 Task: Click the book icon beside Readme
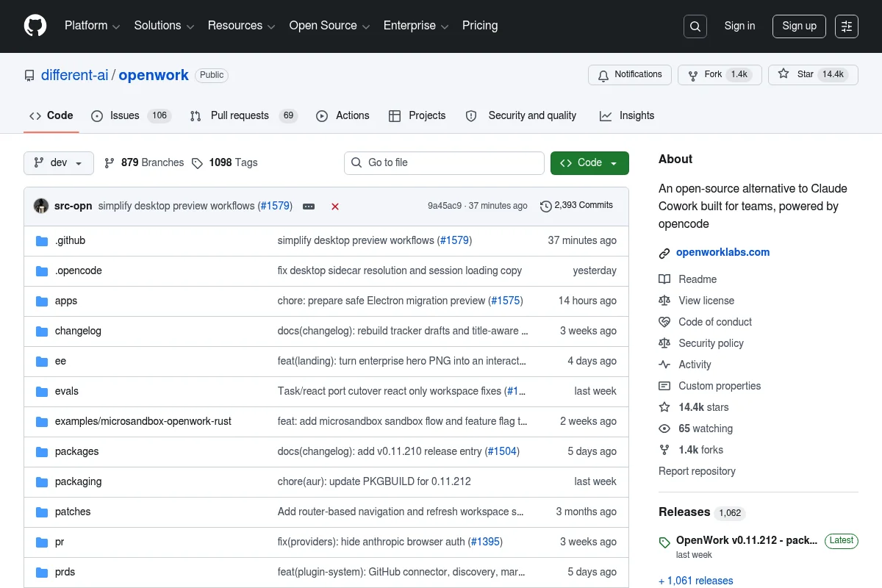pyautogui.click(x=664, y=279)
